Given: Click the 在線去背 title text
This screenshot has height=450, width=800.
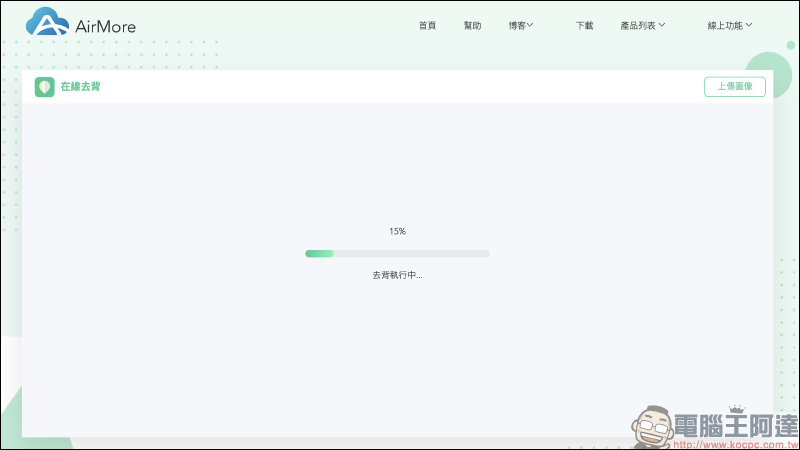Looking at the screenshot, I should (80, 87).
